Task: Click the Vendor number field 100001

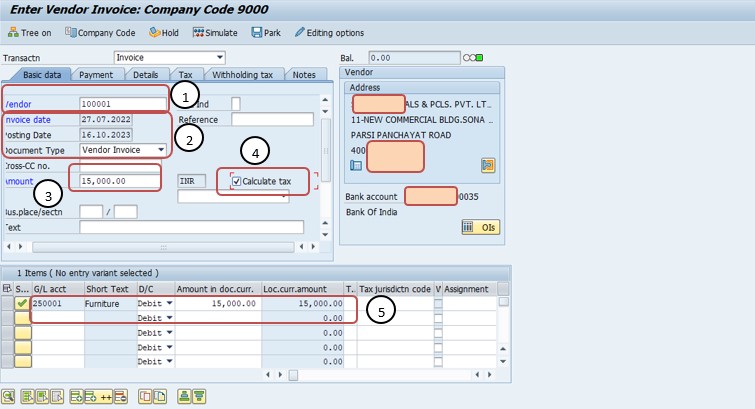Action: (123, 104)
